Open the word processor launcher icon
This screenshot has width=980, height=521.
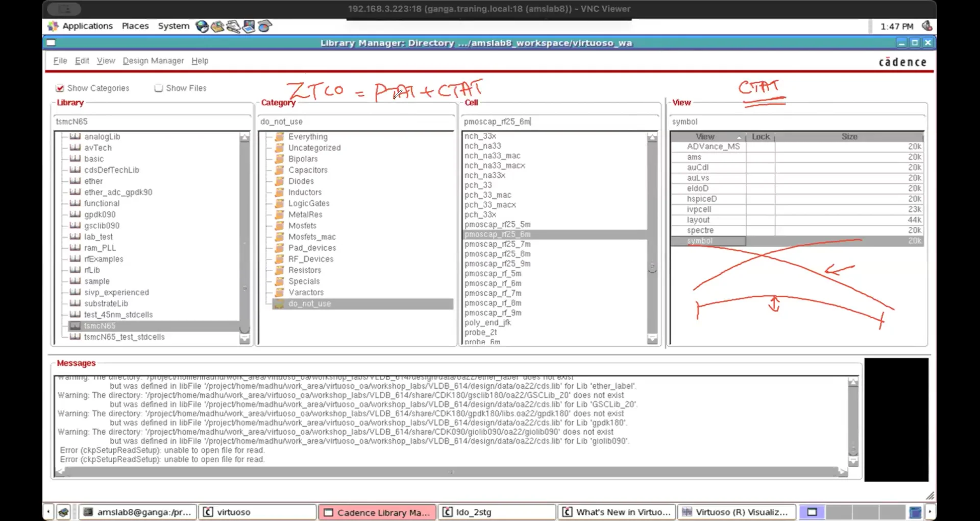[x=233, y=26]
